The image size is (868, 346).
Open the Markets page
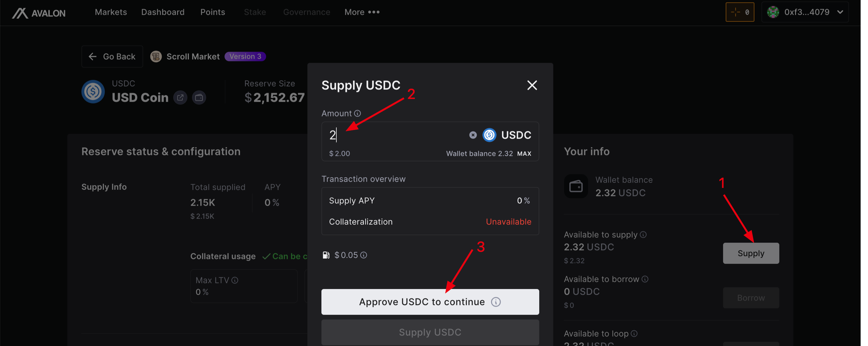(x=110, y=12)
